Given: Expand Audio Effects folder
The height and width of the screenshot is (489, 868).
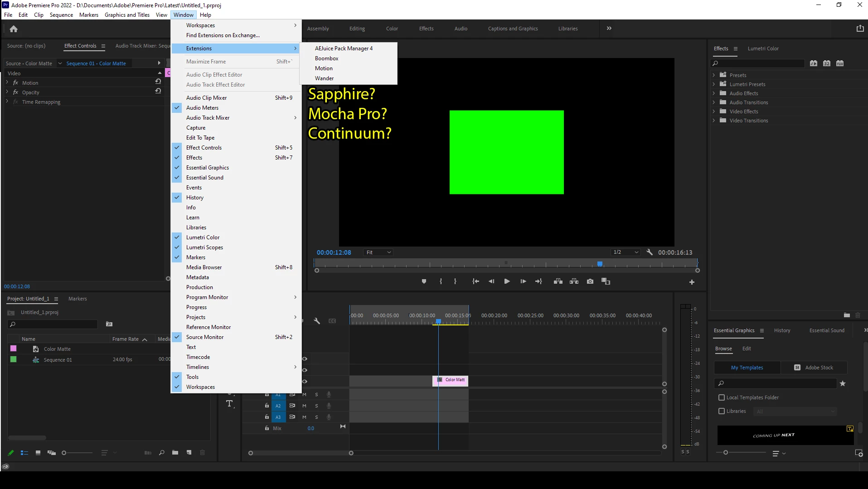Looking at the screenshot, I should coord(714,93).
